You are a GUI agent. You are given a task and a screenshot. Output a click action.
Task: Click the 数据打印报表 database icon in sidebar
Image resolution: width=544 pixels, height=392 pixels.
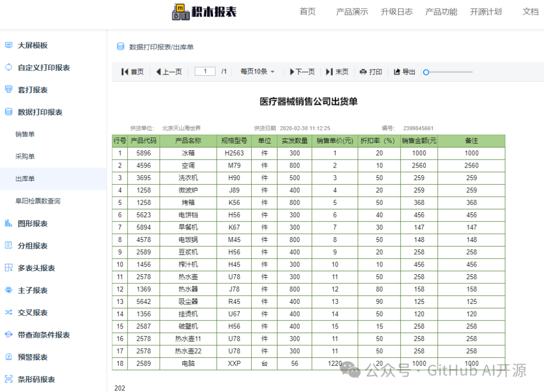[9, 112]
